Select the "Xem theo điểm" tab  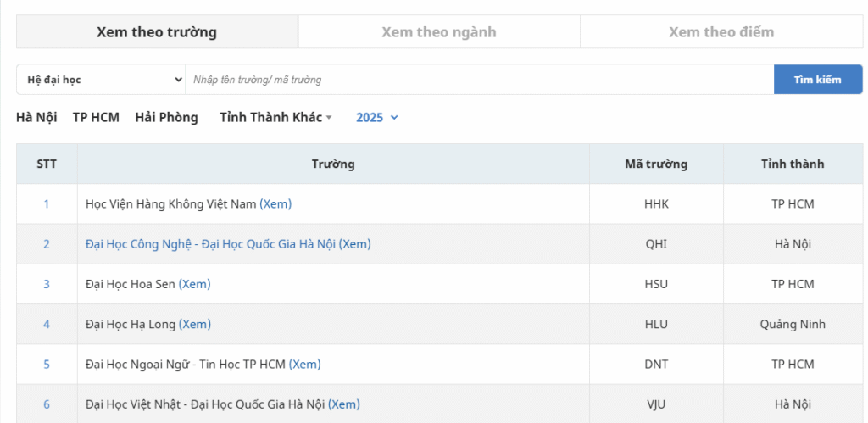pyautogui.click(x=721, y=32)
